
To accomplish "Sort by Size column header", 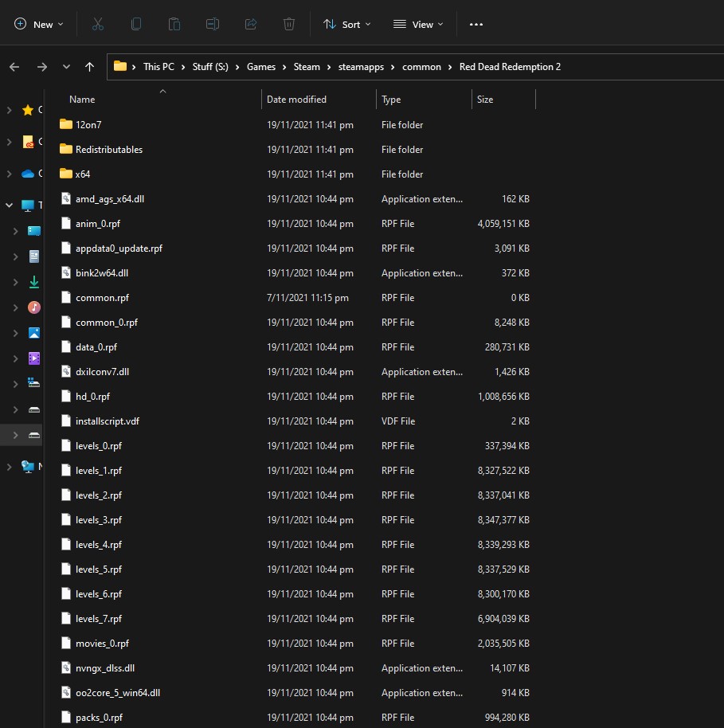I will coord(504,100).
